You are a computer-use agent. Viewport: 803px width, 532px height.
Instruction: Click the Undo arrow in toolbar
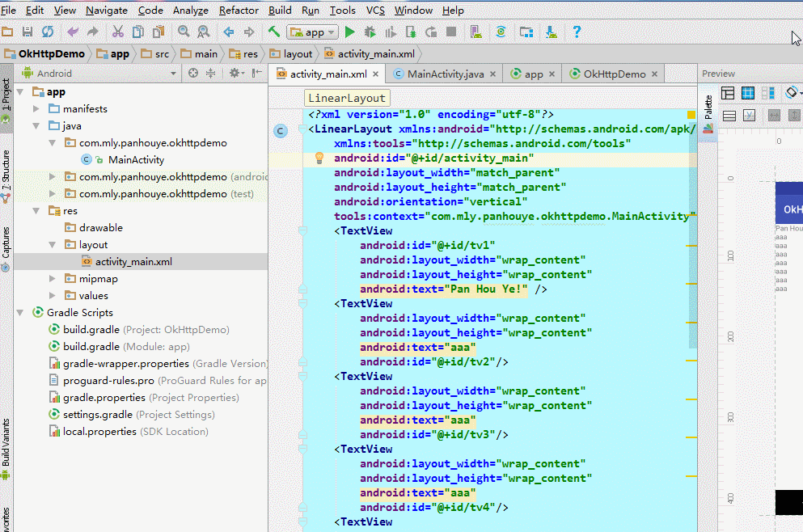point(74,32)
